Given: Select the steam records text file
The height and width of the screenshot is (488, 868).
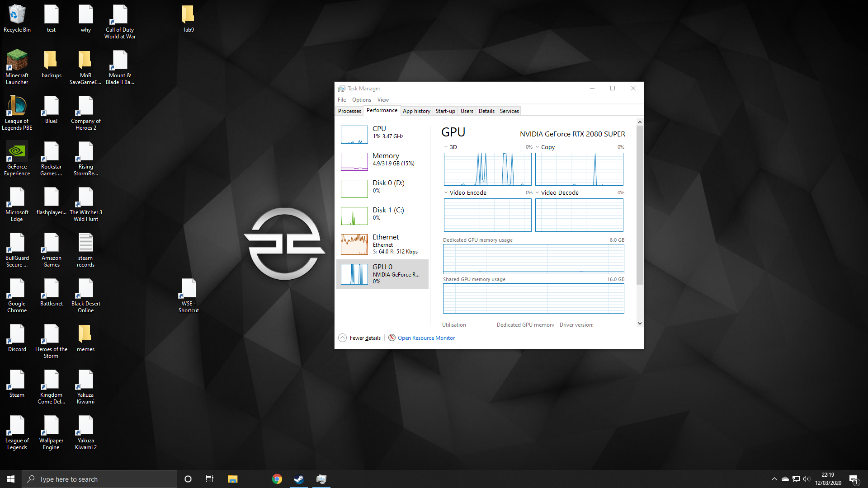Looking at the screenshot, I should (x=85, y=250).
